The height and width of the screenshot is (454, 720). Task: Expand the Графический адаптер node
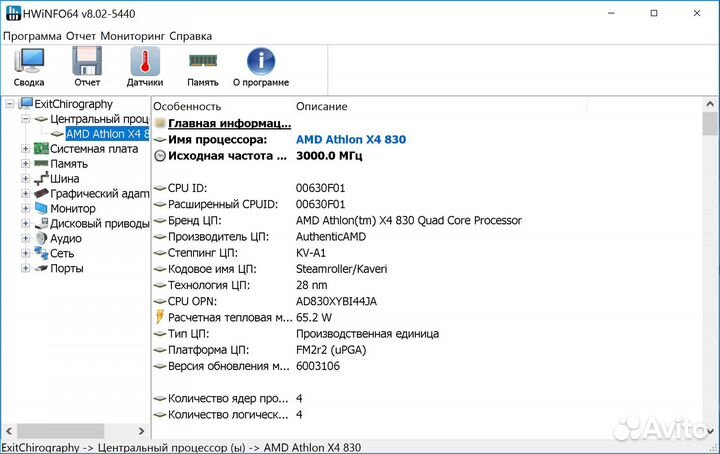point(26,194)
